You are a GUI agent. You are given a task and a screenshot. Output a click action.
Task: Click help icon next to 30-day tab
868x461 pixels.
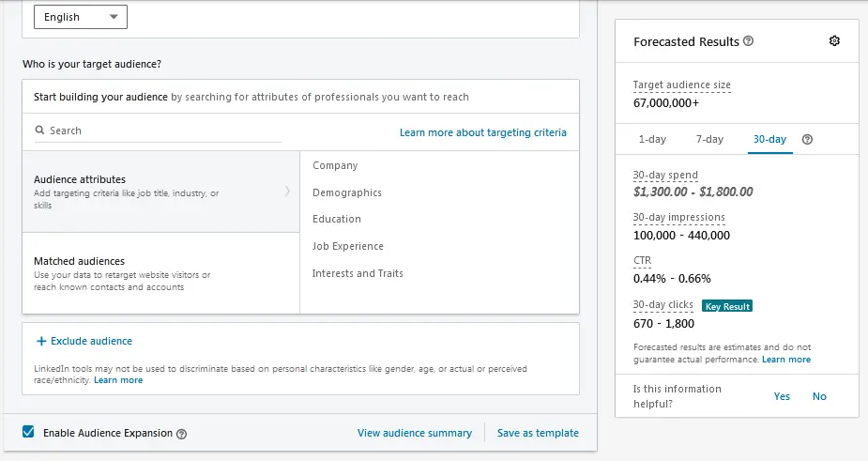(807, 139)
